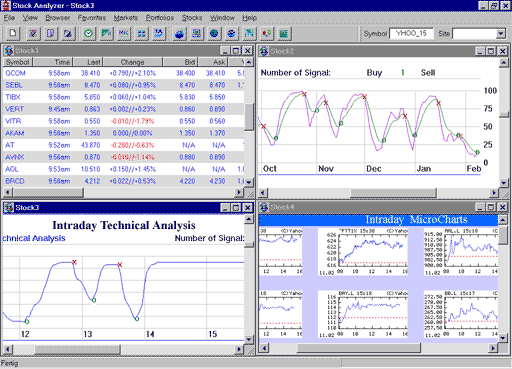This screenshot has height=369, width=512.
Task: Open the File menu
Action: [9, 18]
